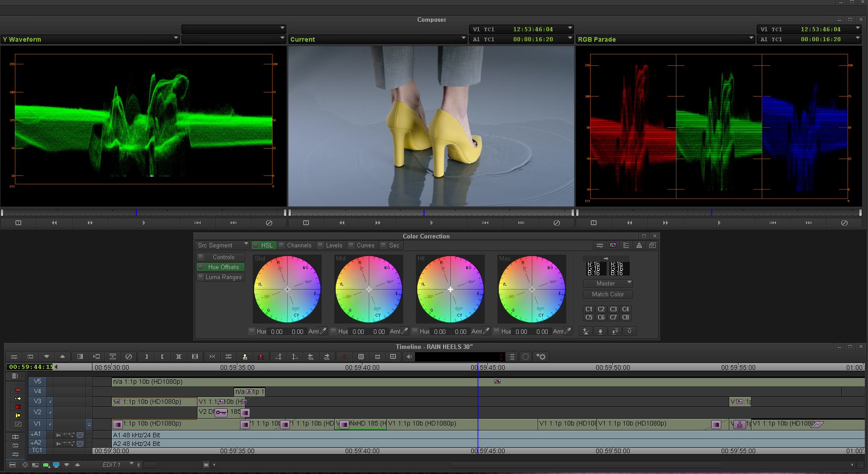The height and width of the screenshot is (474, 868).
Task: Open the Current monitor source dropdown
Action: pyautogui.click(x=378, y=39)
